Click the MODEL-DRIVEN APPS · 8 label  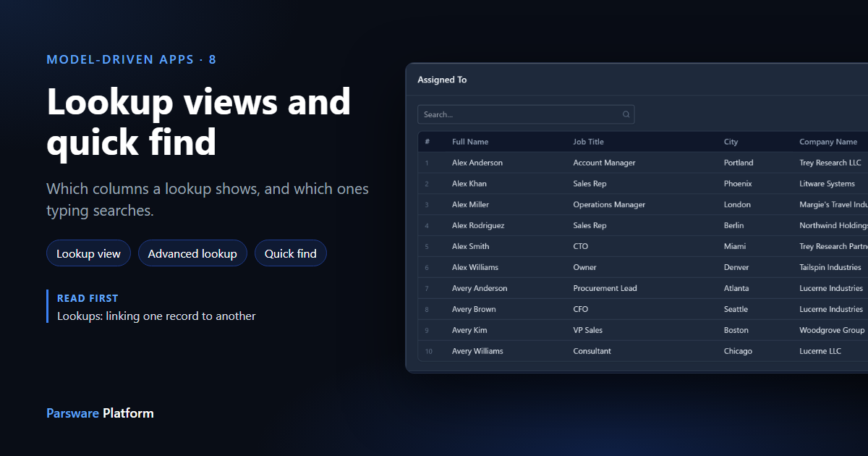click(131, 59)
